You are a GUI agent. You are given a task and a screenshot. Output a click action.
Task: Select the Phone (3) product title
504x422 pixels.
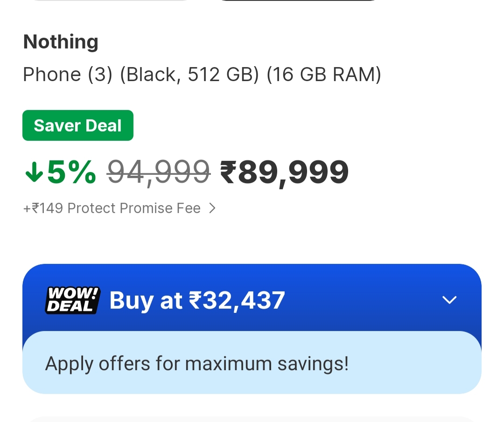pos(68,75)
